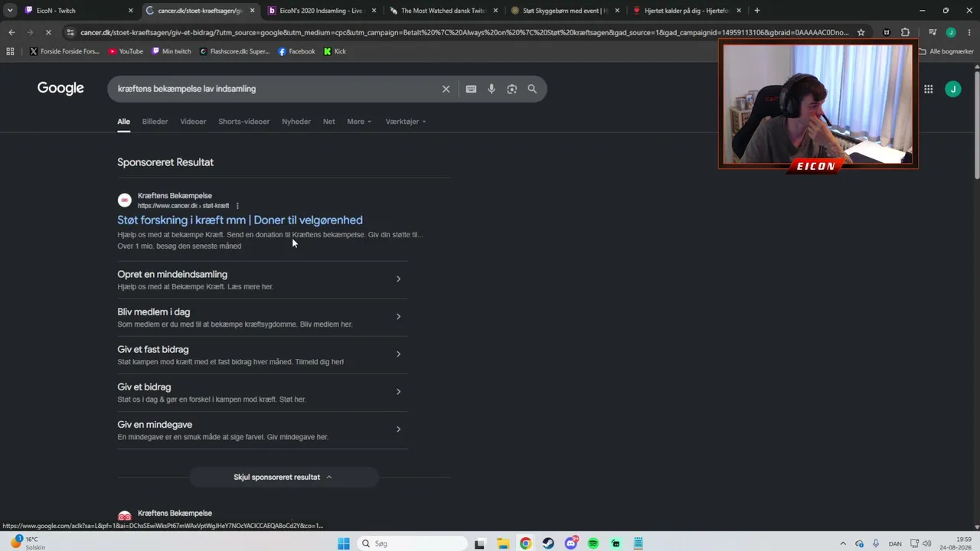The width and height of the screenshot is (980, 551).
Task: Submit search with the magnifying glass icon
Action: [532, 89]
